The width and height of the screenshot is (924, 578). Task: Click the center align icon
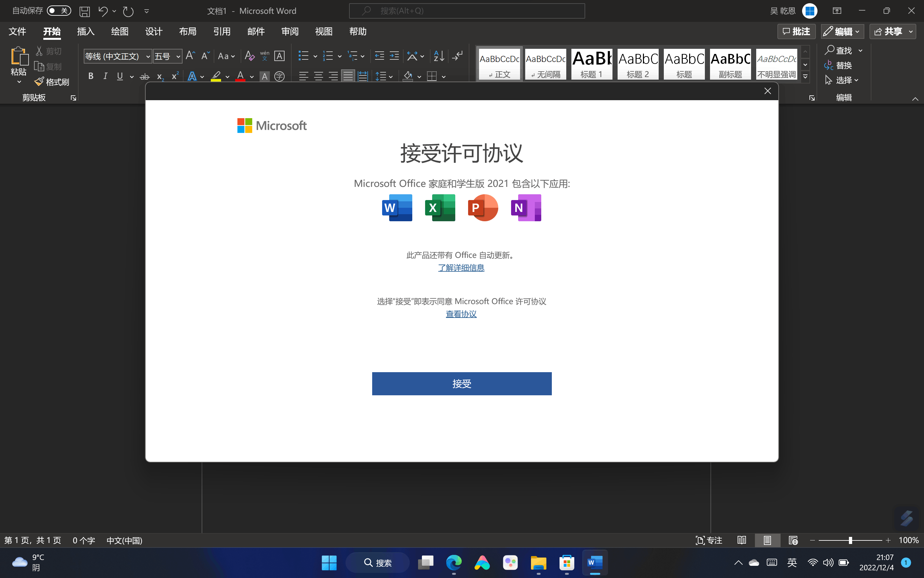coord(319,76)
